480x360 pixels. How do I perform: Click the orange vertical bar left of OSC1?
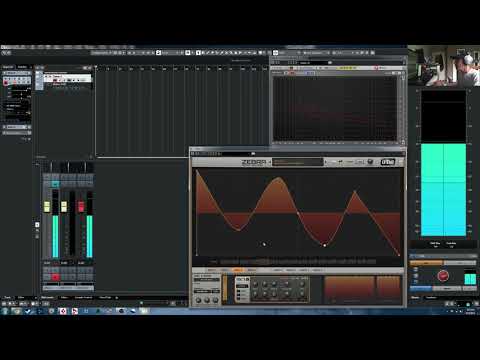[225, 288]
